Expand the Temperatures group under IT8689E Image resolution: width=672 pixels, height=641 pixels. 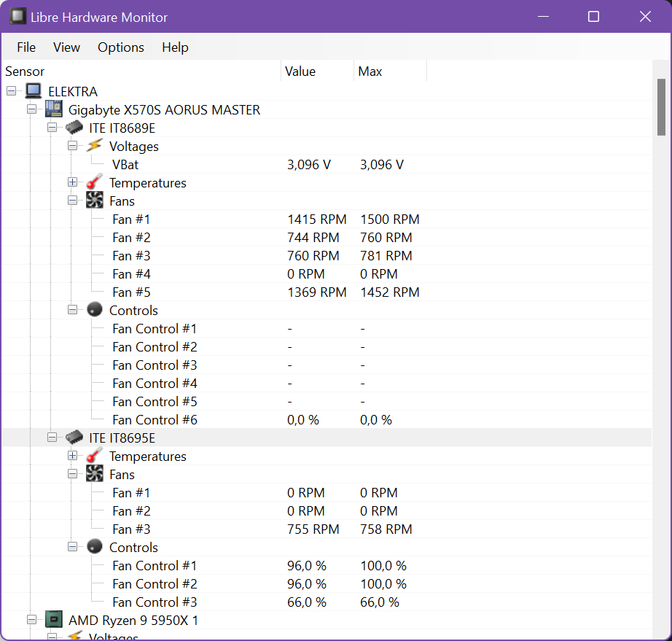pos(72,182)
